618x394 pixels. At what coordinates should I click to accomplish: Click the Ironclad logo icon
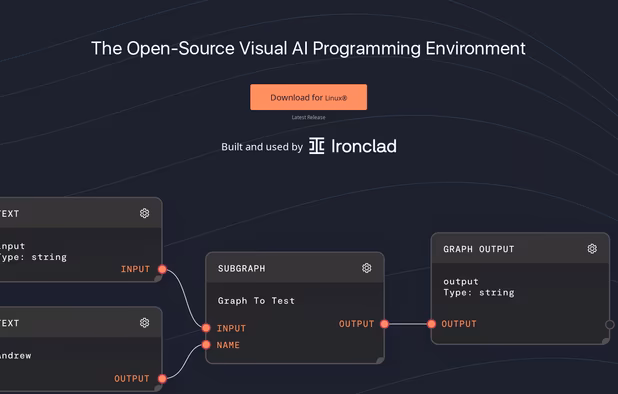click(316, 146)
